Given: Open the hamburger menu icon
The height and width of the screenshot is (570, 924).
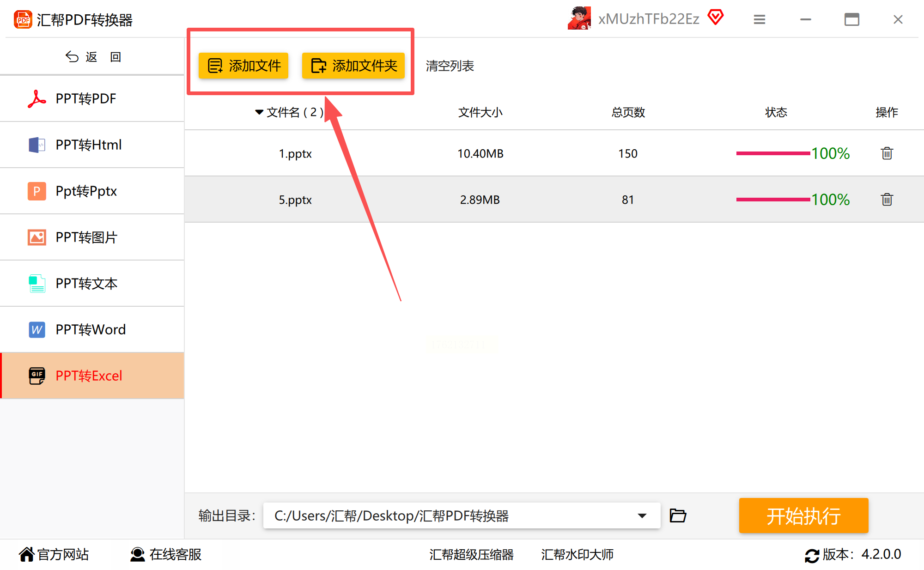Looking at the screenshot, I should point(759,19).
